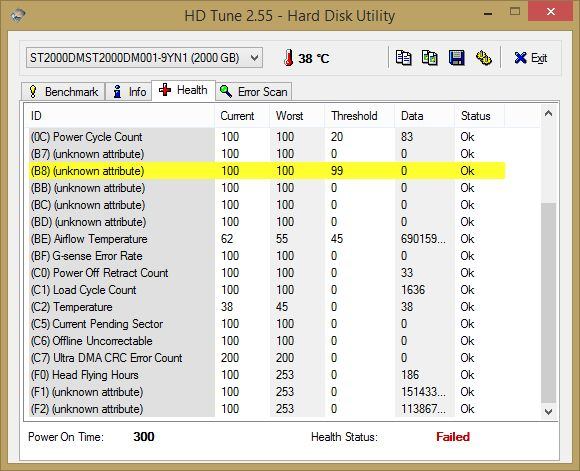Click the HD Tune app icon in title bar

tap(17, 15)
